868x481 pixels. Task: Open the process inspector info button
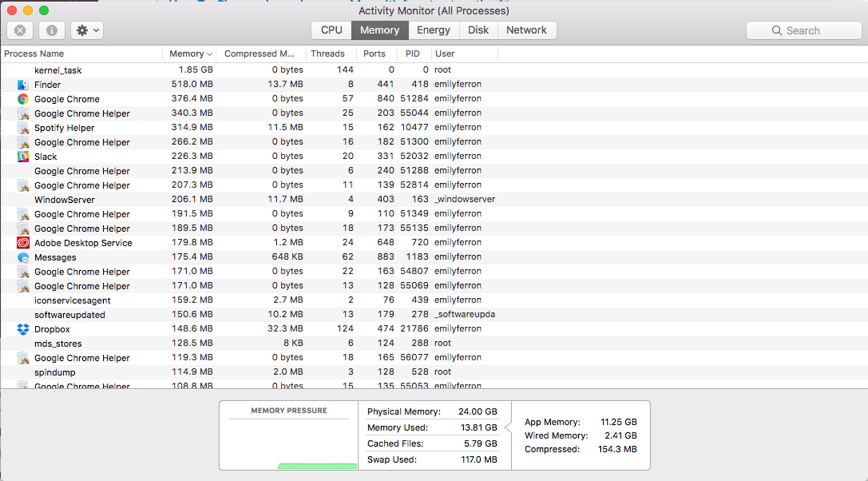(52, 30)
